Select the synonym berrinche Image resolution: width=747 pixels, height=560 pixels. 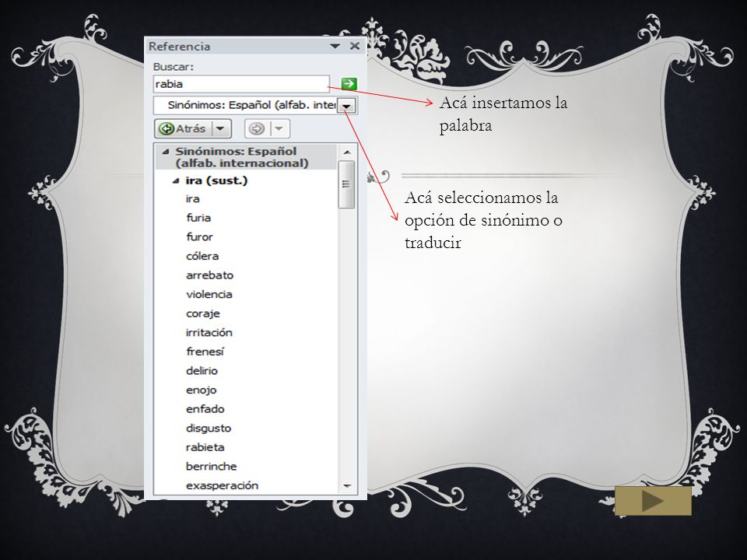click(x=211, y=466)
